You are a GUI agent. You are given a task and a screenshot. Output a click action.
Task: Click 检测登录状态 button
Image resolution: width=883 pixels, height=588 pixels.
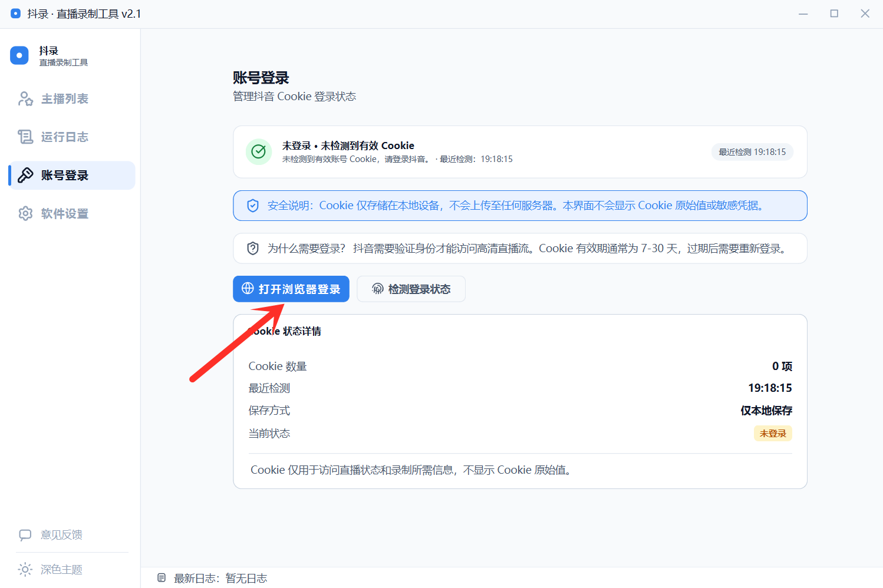pyautogui.click(x=411, y=289)
